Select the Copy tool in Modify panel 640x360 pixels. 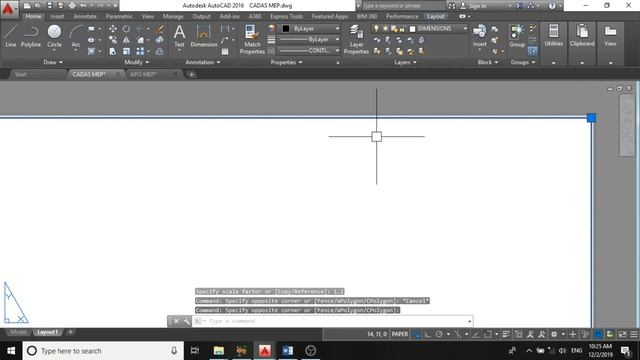pos(113,40)
